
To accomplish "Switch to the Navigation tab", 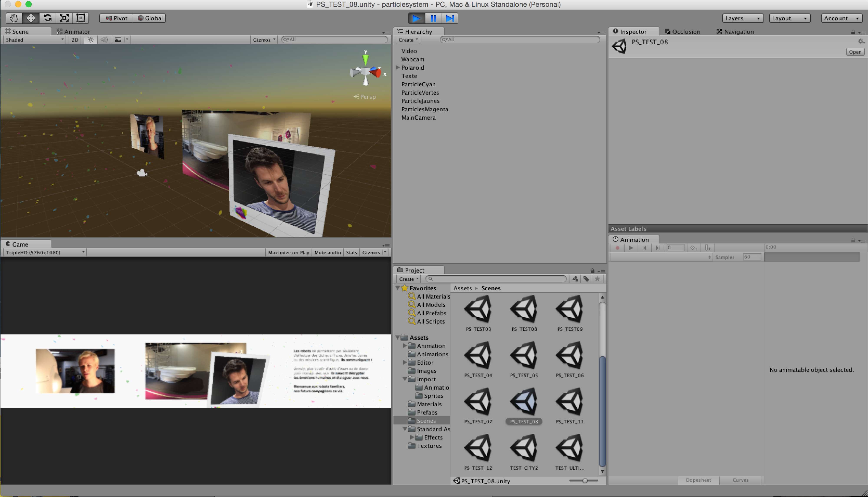I will pos(735,31).
